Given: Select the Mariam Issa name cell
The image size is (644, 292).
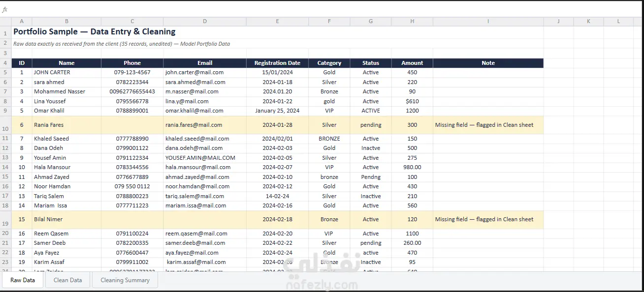Looking at the screenshot, I should point(66,205).
